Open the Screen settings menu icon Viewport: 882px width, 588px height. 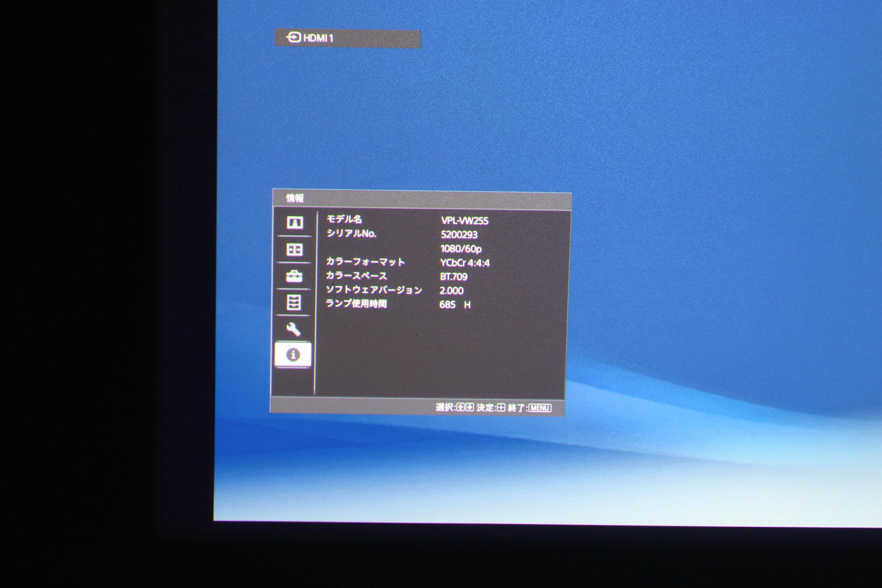294,249
